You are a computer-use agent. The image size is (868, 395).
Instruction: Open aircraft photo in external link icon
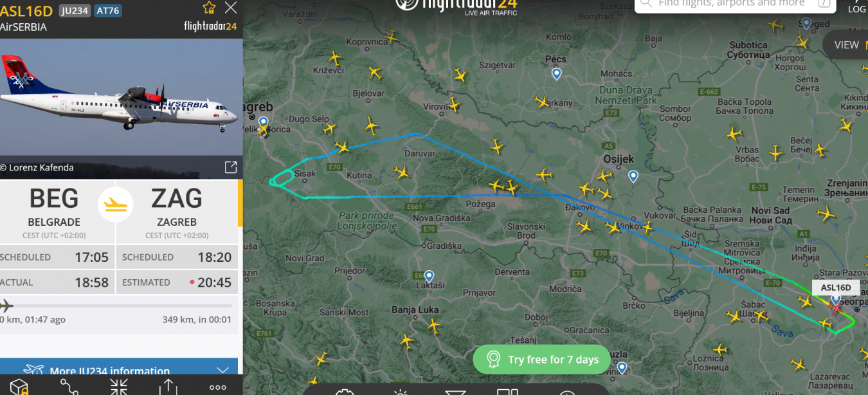coord(230,167)
